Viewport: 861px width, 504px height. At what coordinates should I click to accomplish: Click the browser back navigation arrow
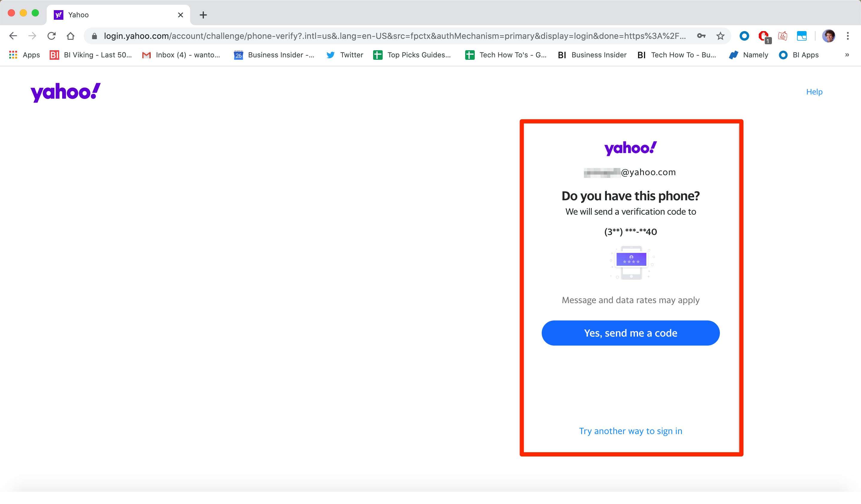coord(13,36)
